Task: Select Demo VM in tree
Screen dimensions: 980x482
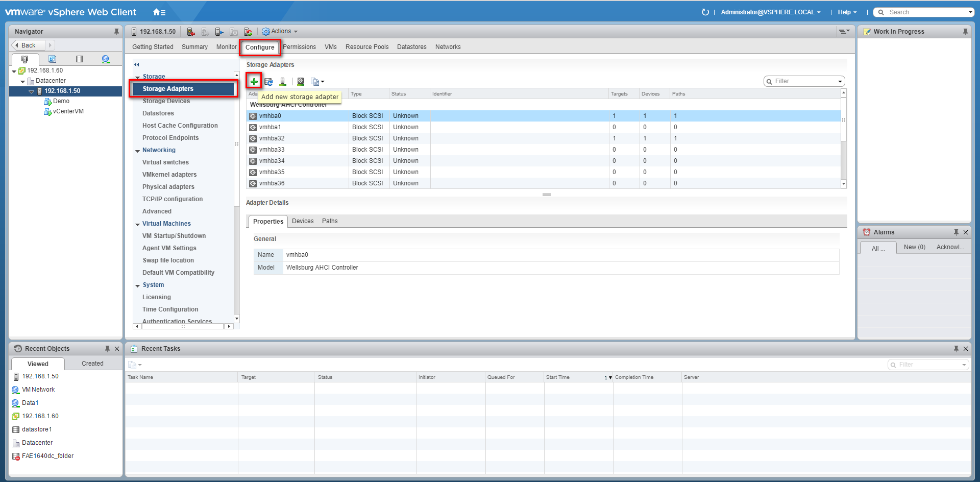Action: [x=61, y=101]
